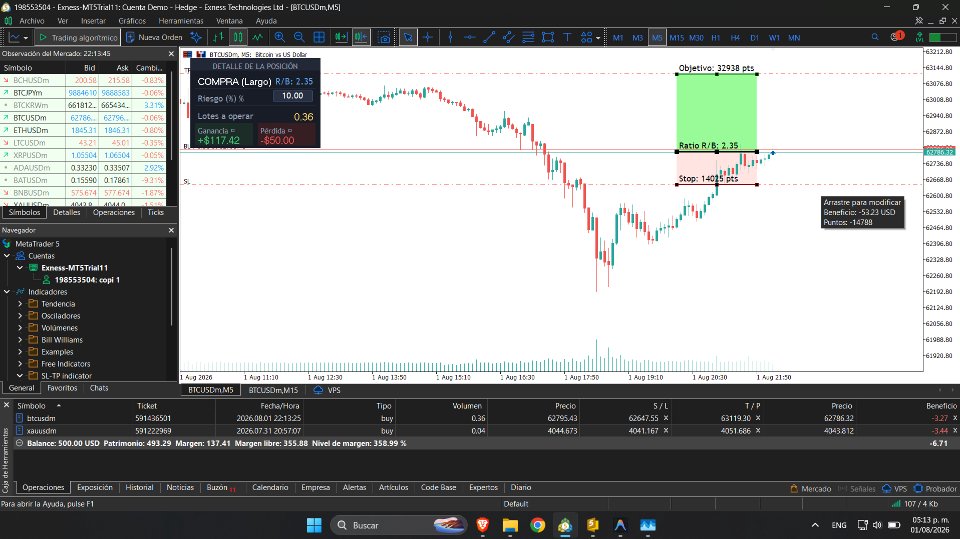Switch chart to candlestick mode
Viewport: 960px width, 539px height.
[238, 37]
